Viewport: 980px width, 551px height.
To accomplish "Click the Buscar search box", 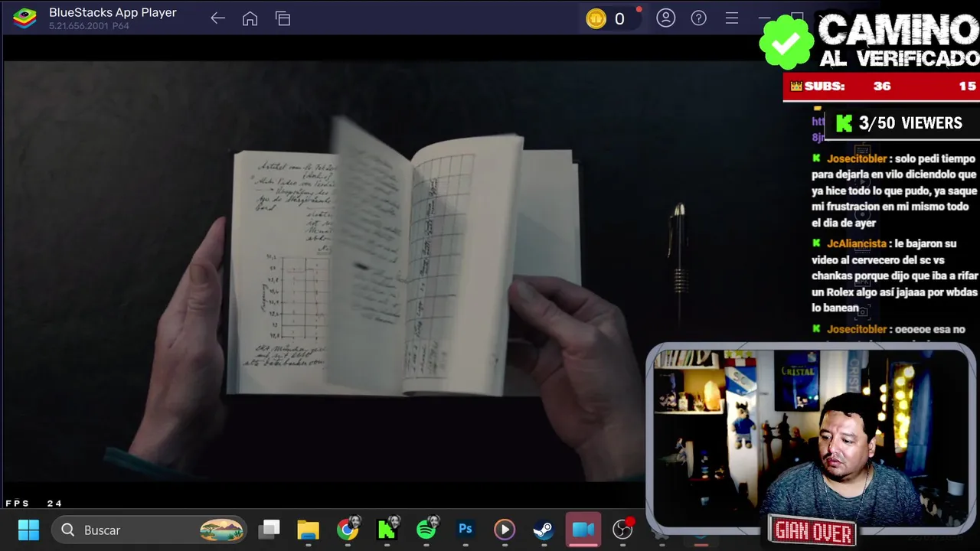I will coord(150,530).
